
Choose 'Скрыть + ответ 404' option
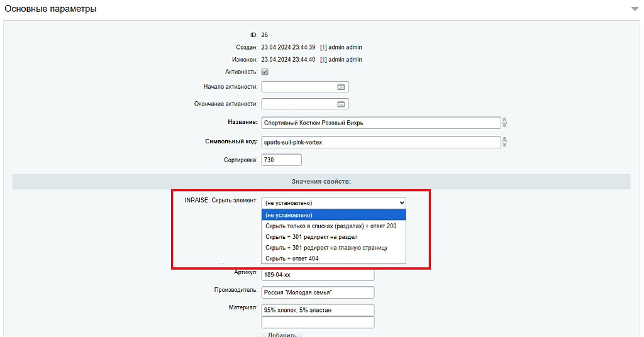click(333, 258)
